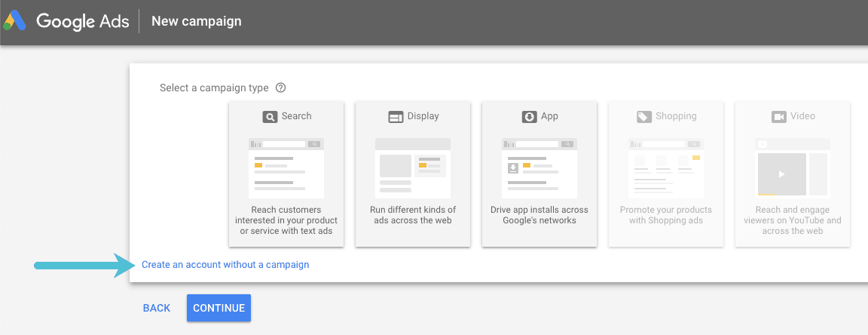The height and width of the screenshot is (335, 868).
Task: Select the App campaign illustration
Action: click(539, 167)
